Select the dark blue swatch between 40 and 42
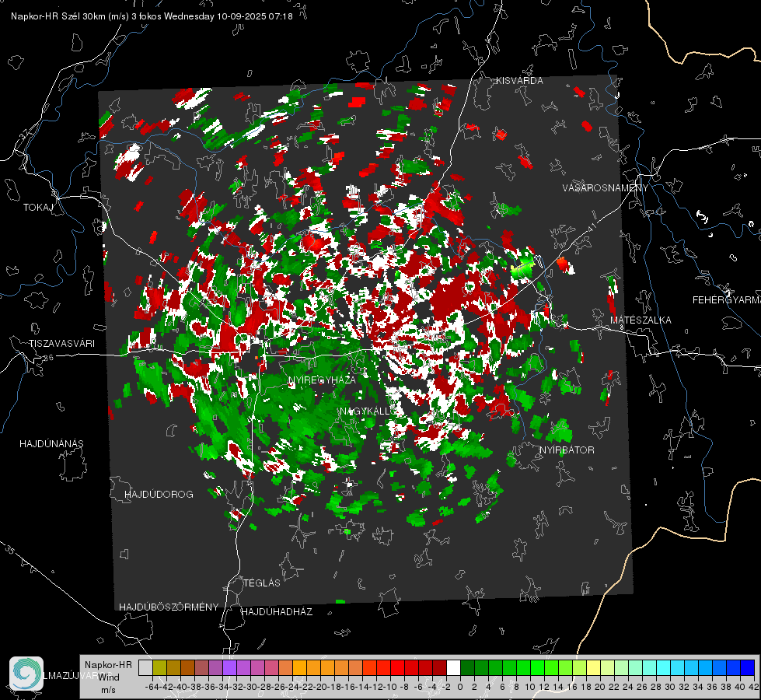This screenshot has width=761, height=700. [x=748, y=668]
